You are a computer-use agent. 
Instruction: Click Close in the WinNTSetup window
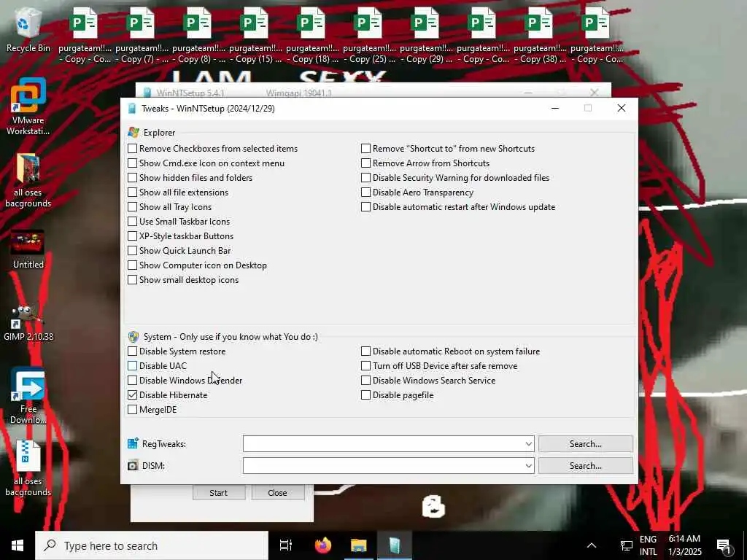coord(277,493)
